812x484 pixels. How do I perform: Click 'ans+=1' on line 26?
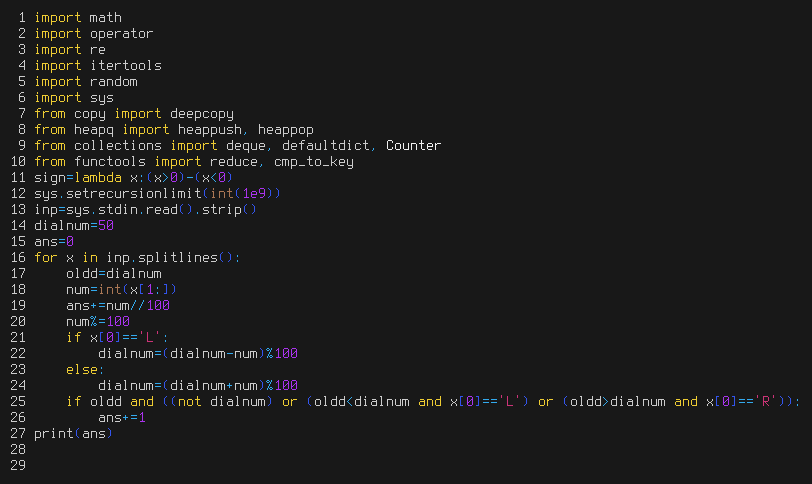coord(122,419)
